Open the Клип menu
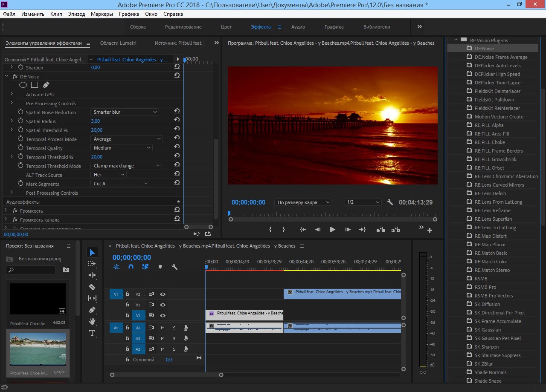Image resolution: width=546 pixels, height=392 pixels. (x=56, y=14)
